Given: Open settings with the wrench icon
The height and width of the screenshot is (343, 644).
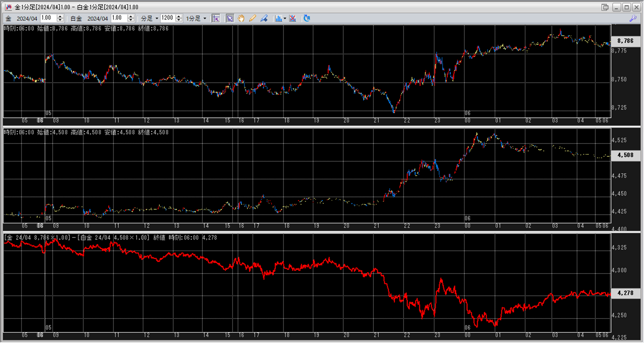Looking at the screenshot, I should coord(633,18).
